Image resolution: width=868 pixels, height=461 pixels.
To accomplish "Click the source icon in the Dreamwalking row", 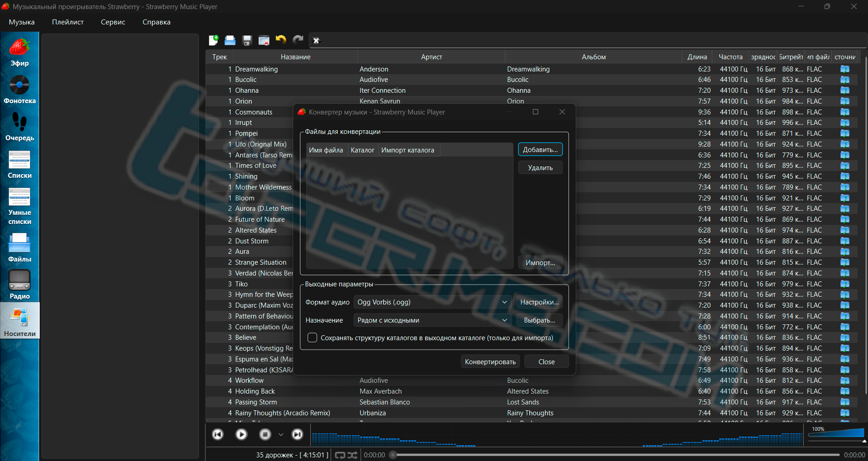I will (845, 69).
